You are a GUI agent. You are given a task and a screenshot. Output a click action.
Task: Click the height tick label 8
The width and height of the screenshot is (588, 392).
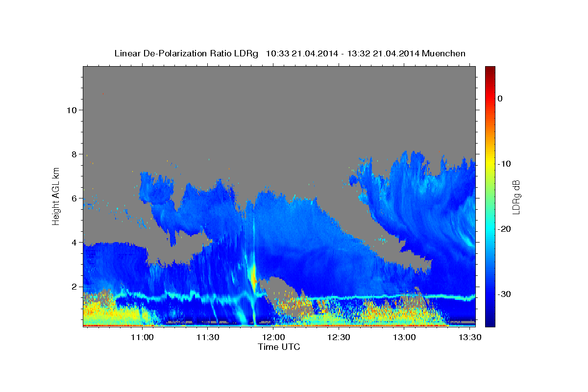click(x=74, y=154)
